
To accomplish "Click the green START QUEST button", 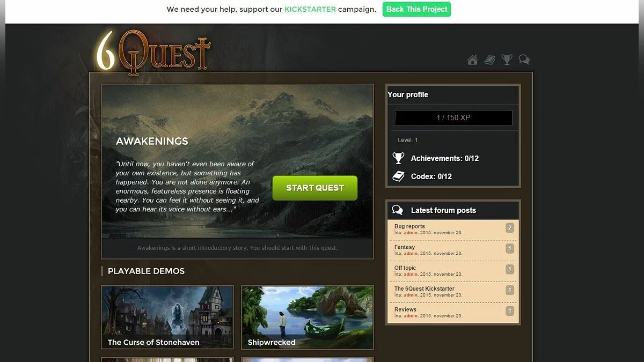I will (x=315, y=188).
